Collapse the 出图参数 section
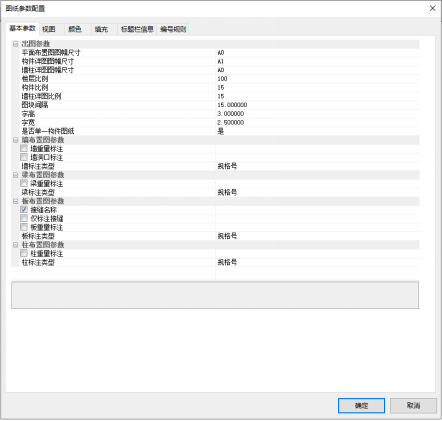The width and height of the screenshot is (442, 421). click(x=15, y=44)
